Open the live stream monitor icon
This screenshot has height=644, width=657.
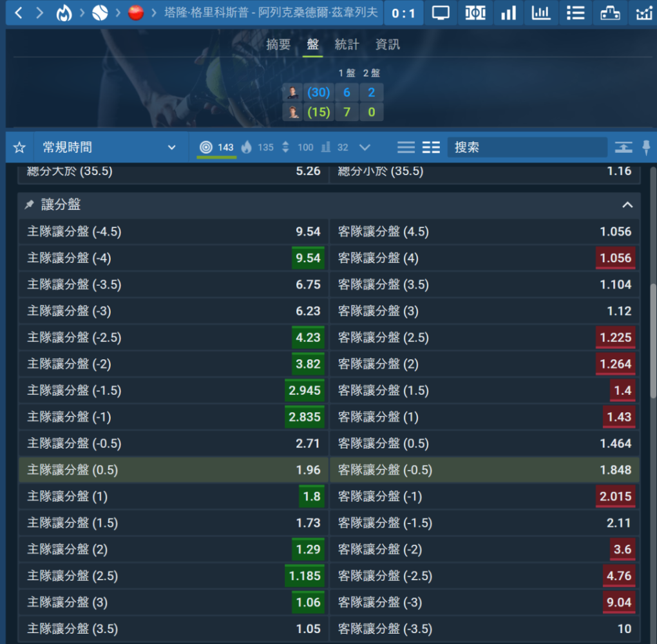(441, 13)
